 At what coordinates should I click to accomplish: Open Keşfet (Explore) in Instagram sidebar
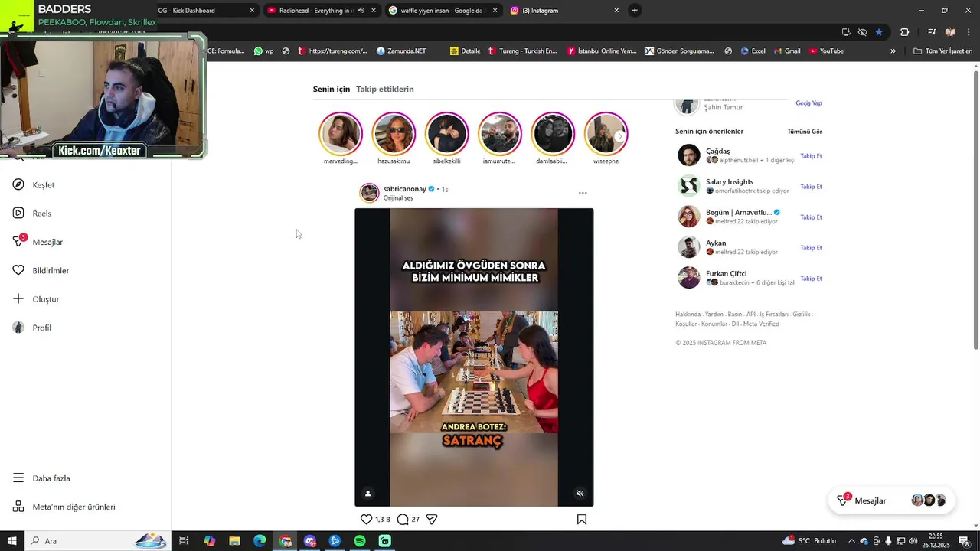click(34, 184)
